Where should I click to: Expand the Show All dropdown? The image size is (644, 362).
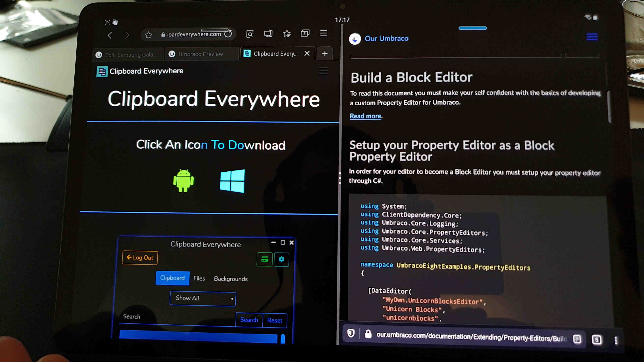coord(203,298)
